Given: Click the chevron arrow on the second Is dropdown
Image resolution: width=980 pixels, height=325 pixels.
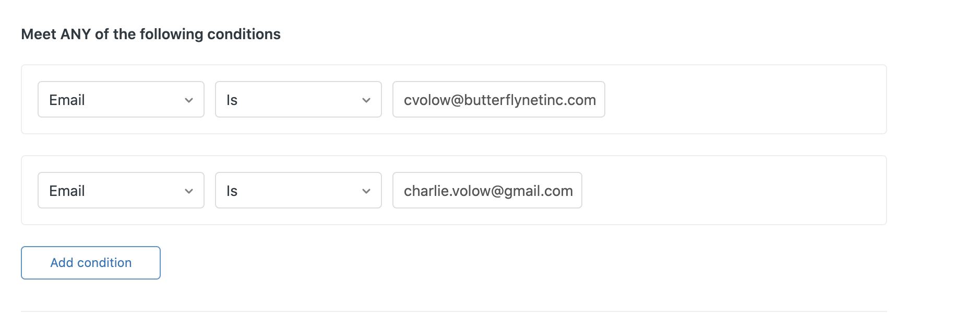Looking at the screenshot, I should pos(366,191).
